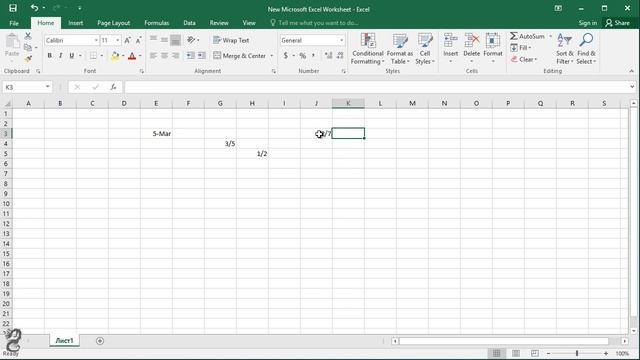Image resolution: width=640 pixels, height=360 pixels.
Task: Apply percent style
Action: 302,56
